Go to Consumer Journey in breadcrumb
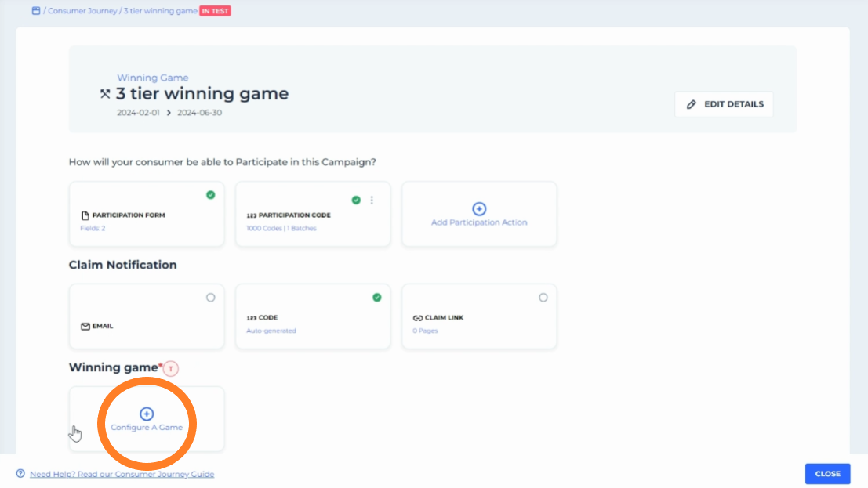 pyautogui.click(x=82, y=12)
